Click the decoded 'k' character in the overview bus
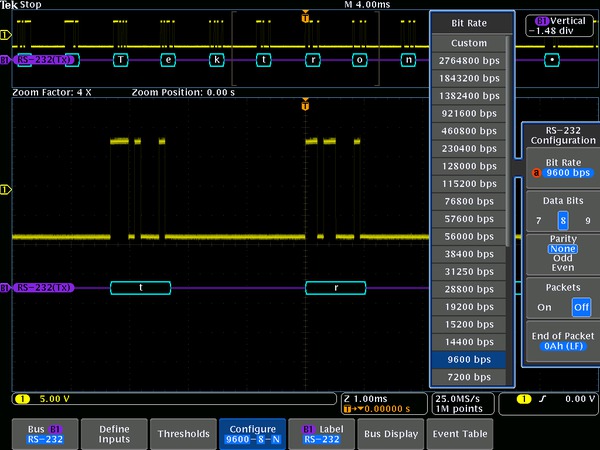The height and width of the screenshot is (450, 600). (217, 59)
